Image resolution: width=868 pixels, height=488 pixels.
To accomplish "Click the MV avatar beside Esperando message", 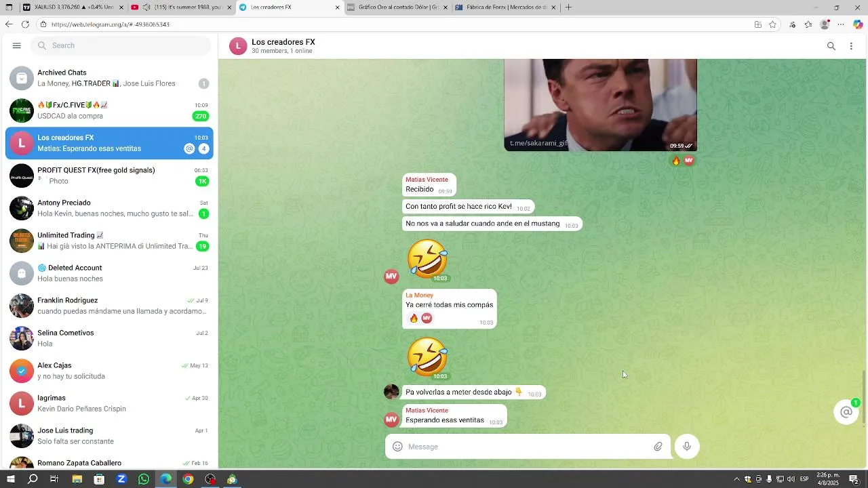I will (391, 420).
